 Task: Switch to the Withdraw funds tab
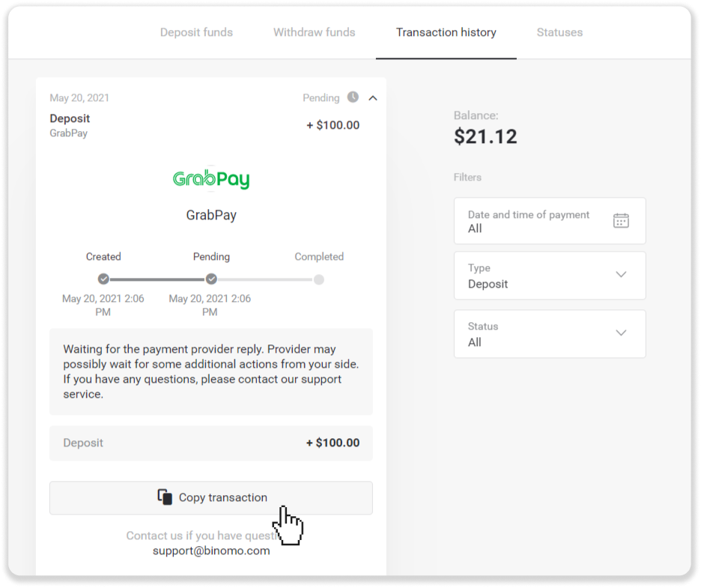pyautogui.click(x=315, y=32)
